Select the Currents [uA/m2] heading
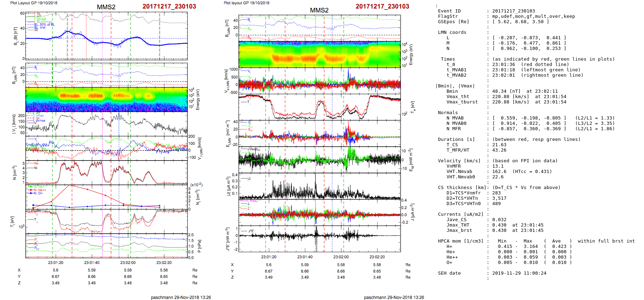Image resolution: width=644 pixels, height=300 pixels. click(461, 214)
